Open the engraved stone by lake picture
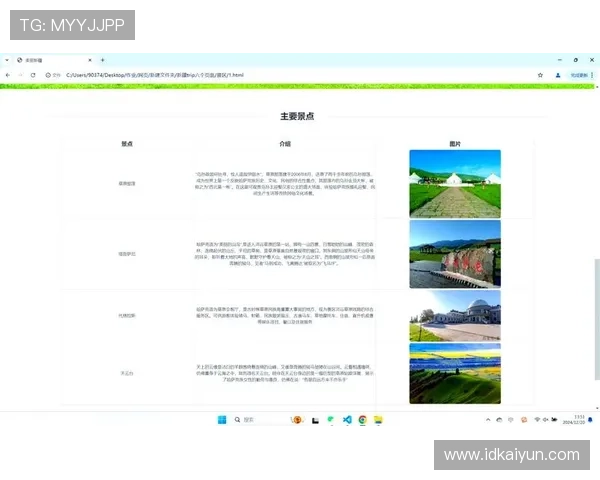The image size is (600, 480). [x=455, y=254]
